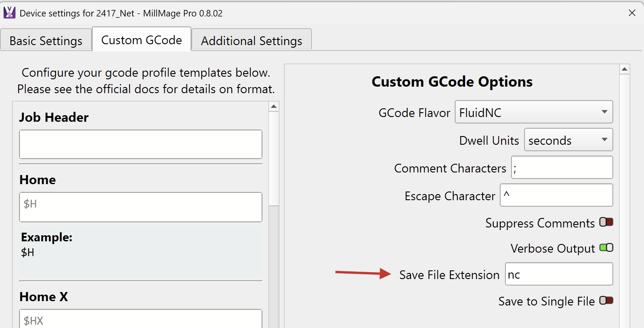Disable the Verbose Output switch
The height and width of the screenshot is (328, 644).
(606, 248)
